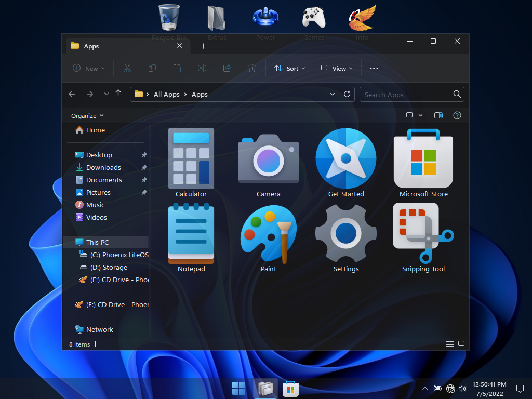Go up one folder level arrow
This screenshot has width=532, height=399.
point(118,93)
